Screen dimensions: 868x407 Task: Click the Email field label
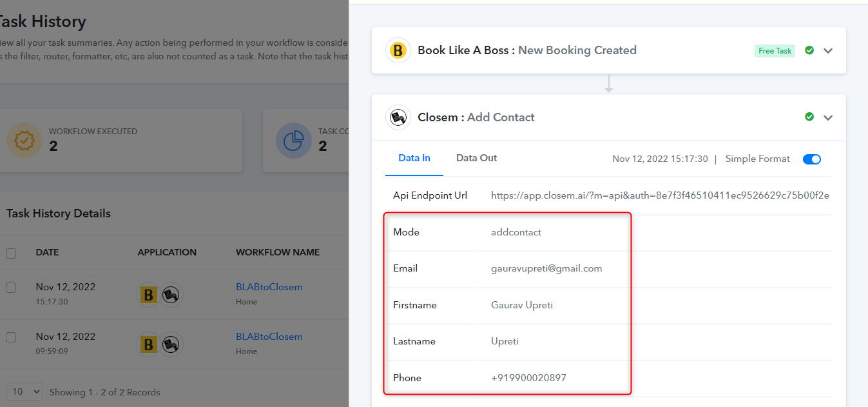[405, 268]
